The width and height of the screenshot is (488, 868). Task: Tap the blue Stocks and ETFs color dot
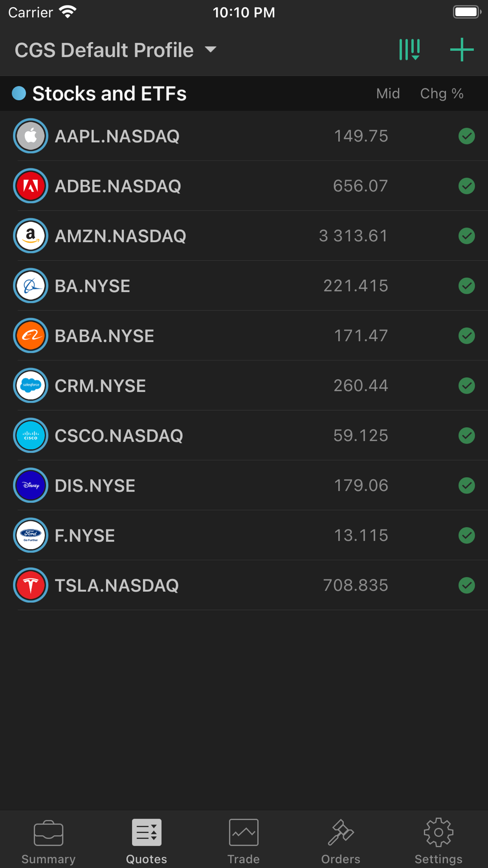pyautogui.click(x=19, y=93)
